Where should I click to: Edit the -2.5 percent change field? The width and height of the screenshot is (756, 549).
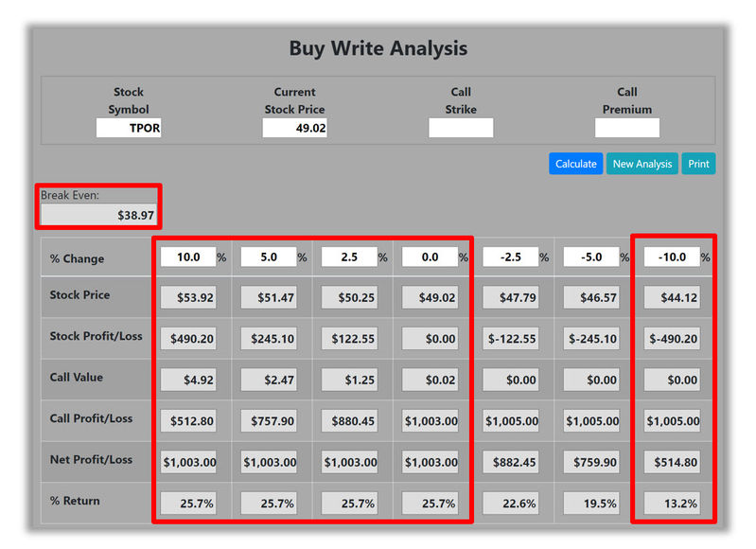(x=511, y=257)
